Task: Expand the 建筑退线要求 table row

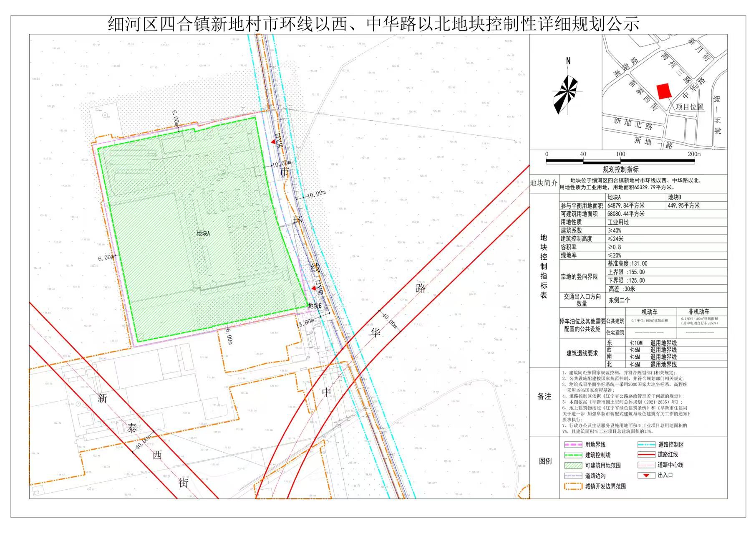Action: (x=583, y=352)
